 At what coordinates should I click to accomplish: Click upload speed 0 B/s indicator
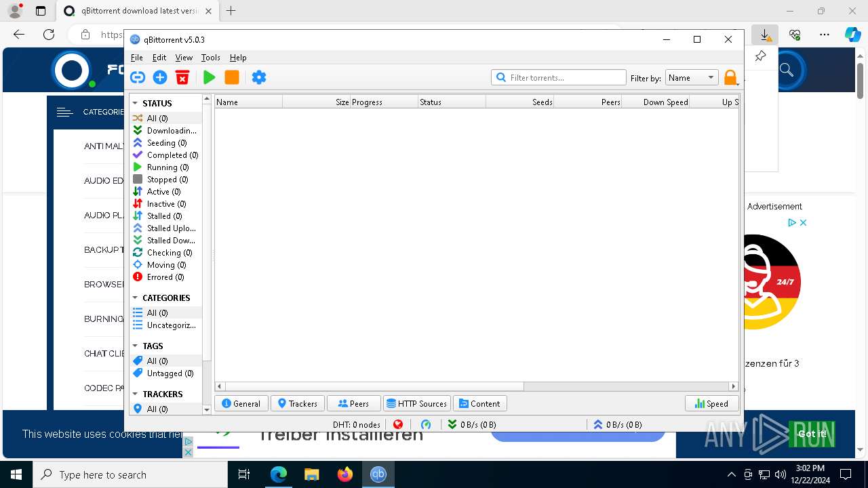pos(618,424)
